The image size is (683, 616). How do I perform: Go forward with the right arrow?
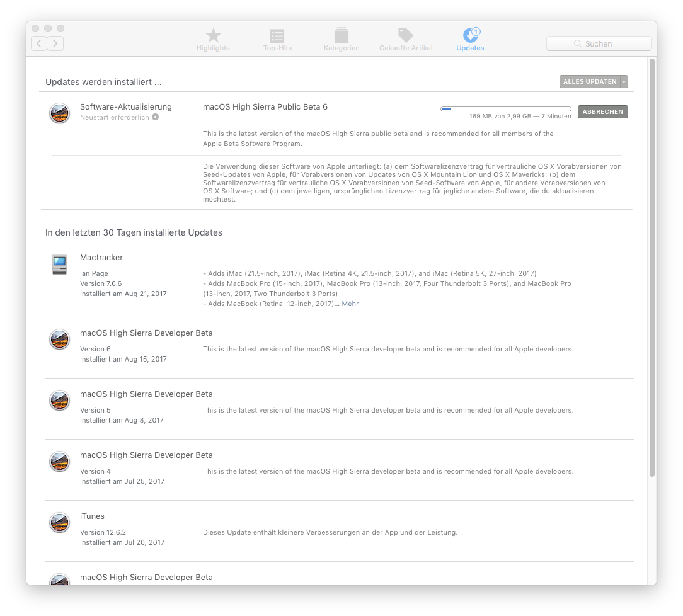click(55, 43)
